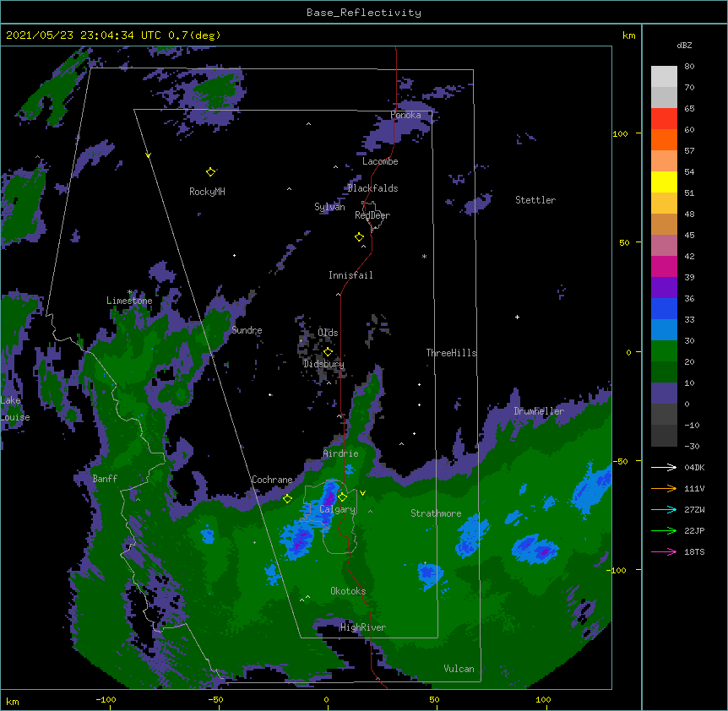This screenshot has width=728, height=711.
Task: Click the white asterisk marker above Limestone
Action: tap(129, 292)
